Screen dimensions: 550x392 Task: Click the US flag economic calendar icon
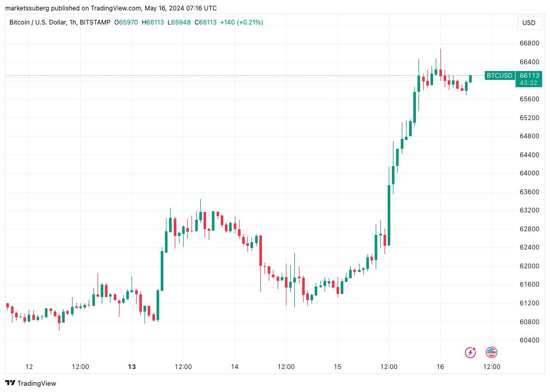(x=492, y=352)
